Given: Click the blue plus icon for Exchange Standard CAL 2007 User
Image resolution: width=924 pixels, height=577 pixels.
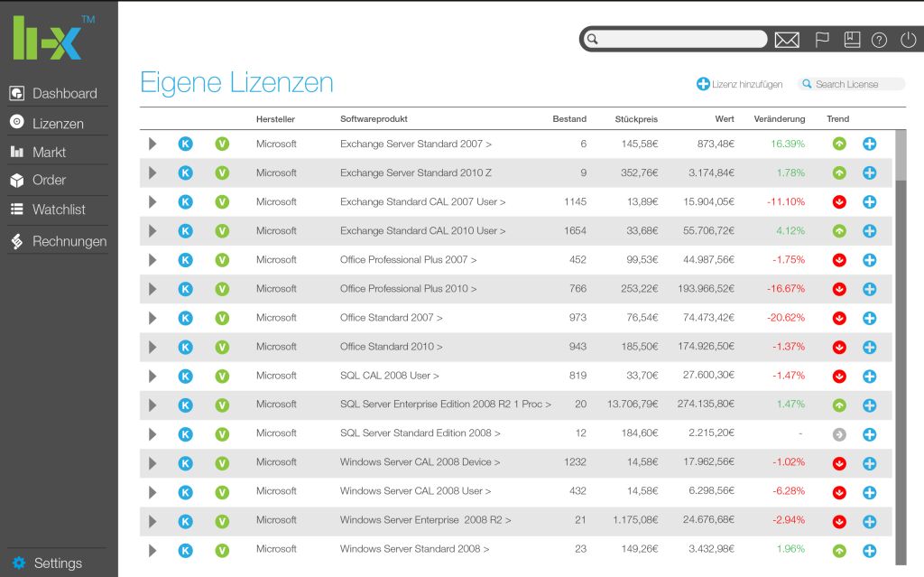Looking at the screenshot, I should point(869,201).
